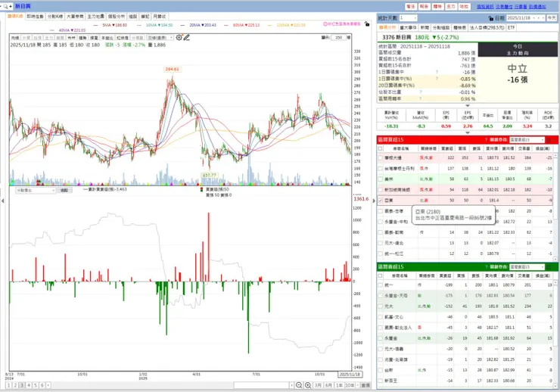Toggle checkbox for 新加坡商瑞銀 row
560x392 pixels.
click(381, 190)
